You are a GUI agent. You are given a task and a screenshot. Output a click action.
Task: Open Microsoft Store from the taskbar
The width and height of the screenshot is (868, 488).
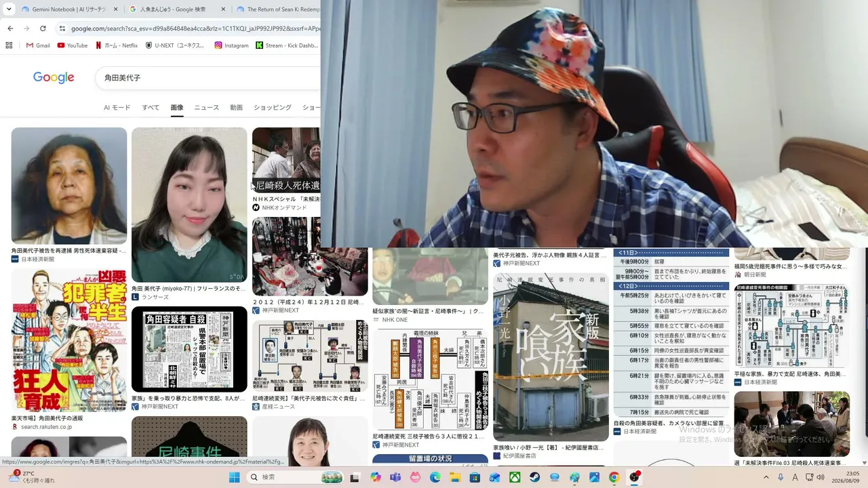(x=475, y=477)
